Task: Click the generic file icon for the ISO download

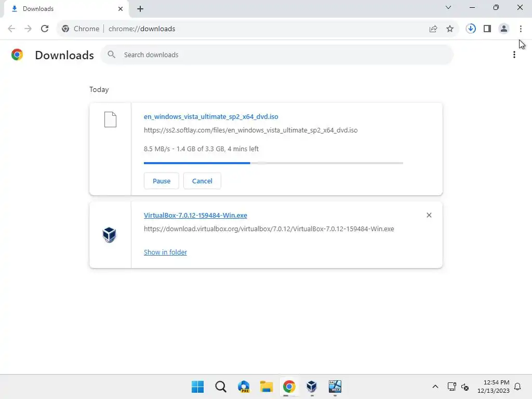Action: click(110, 119)
